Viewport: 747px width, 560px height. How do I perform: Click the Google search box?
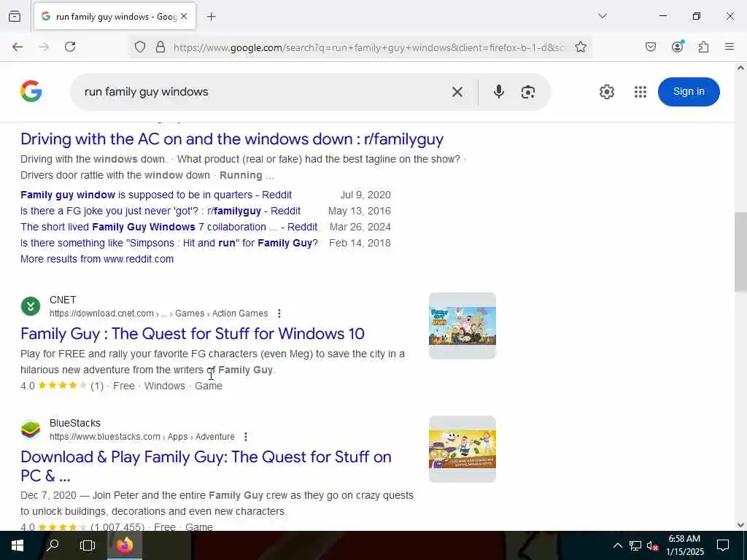(264, 92)
